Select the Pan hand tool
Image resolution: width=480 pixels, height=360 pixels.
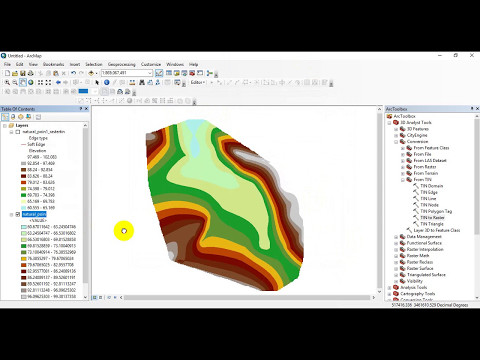click(23, 82)
